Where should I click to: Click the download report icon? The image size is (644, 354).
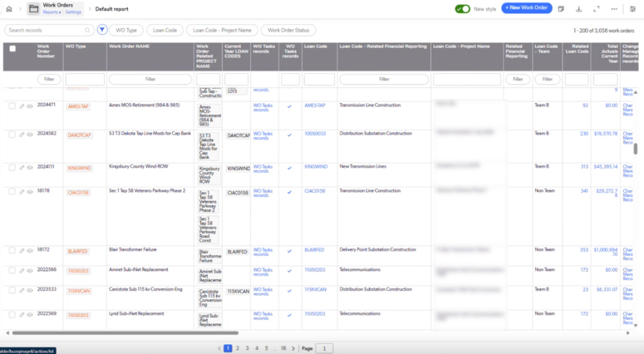click(578, 9)
